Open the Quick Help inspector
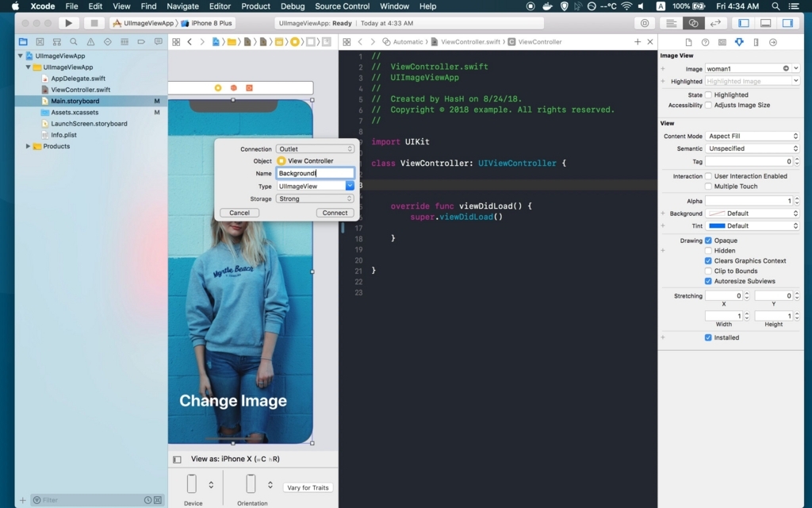The image size is (812, 508). click(x=705, y=42)
